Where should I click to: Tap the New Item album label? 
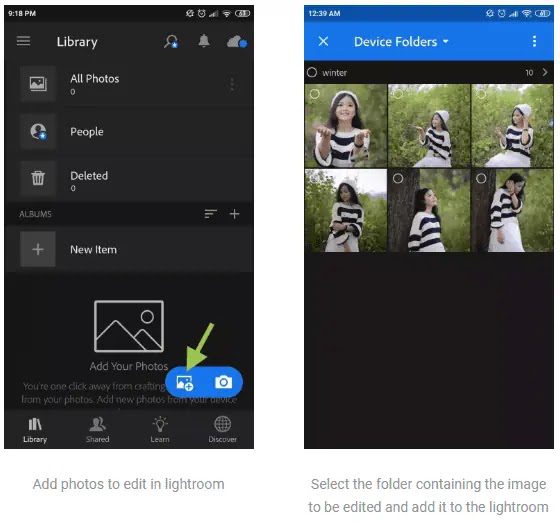[x=94, y=250]
